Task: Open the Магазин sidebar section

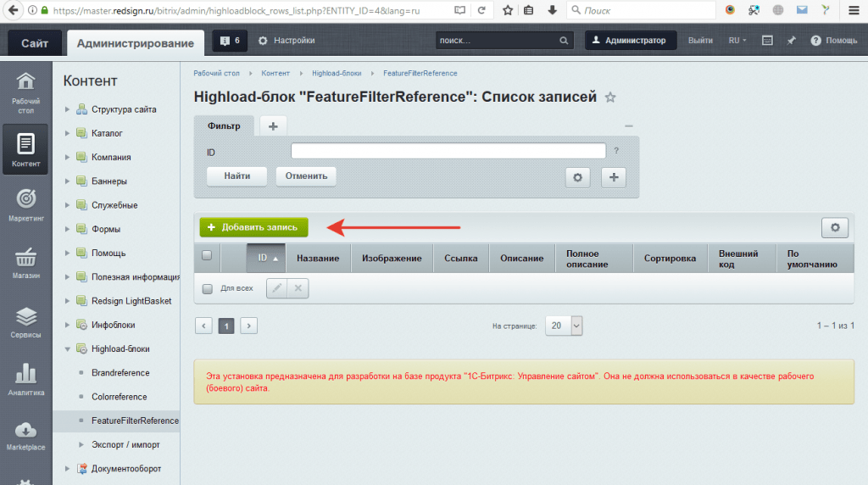Action: pos(25,263)
